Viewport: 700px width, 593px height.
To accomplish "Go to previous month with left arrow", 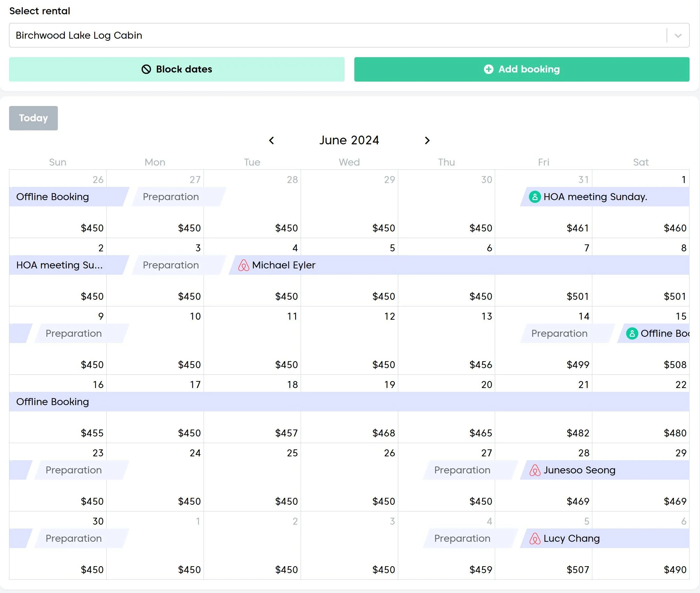I will tap(272, 140).
